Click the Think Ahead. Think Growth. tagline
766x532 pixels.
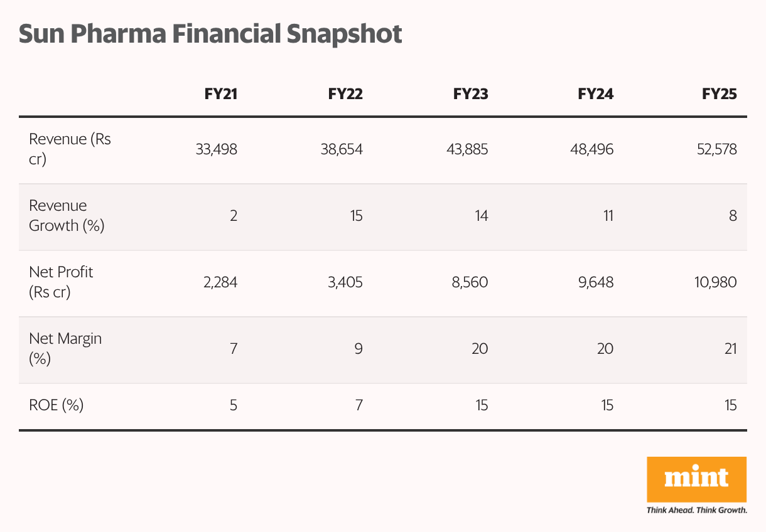coord(696,510)
